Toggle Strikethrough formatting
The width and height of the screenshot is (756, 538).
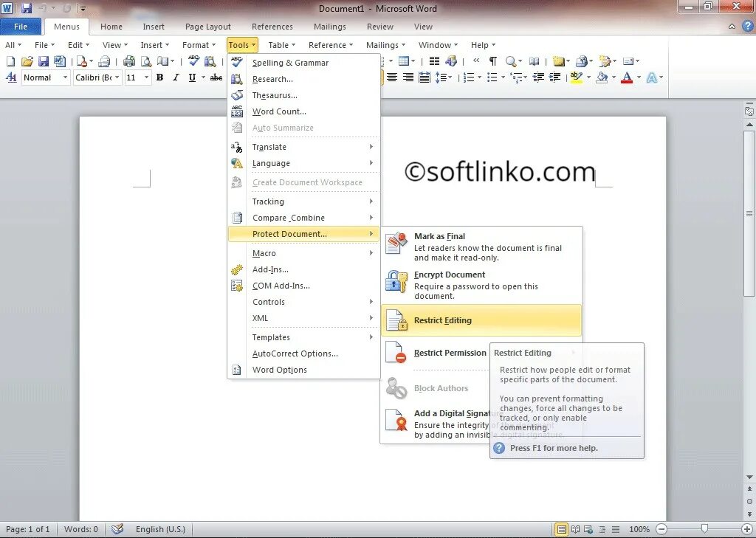pos(216,77)
